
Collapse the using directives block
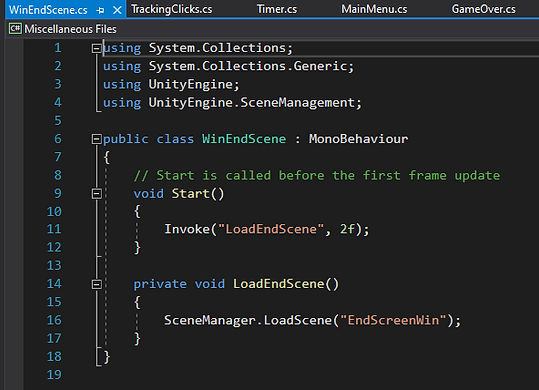coord(97,48)
